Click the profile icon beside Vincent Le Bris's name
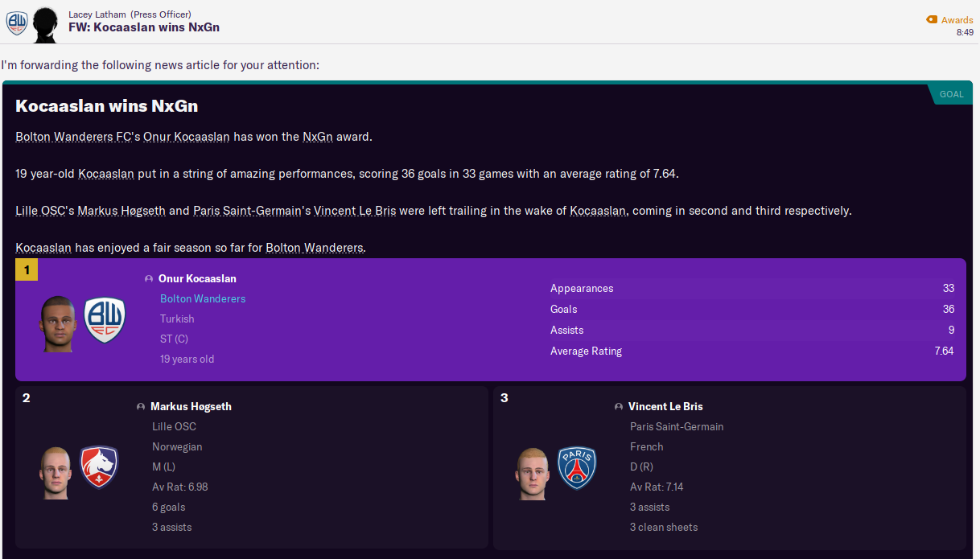The image size is (980, 559). pyautogui.click(x=619, y=407)
